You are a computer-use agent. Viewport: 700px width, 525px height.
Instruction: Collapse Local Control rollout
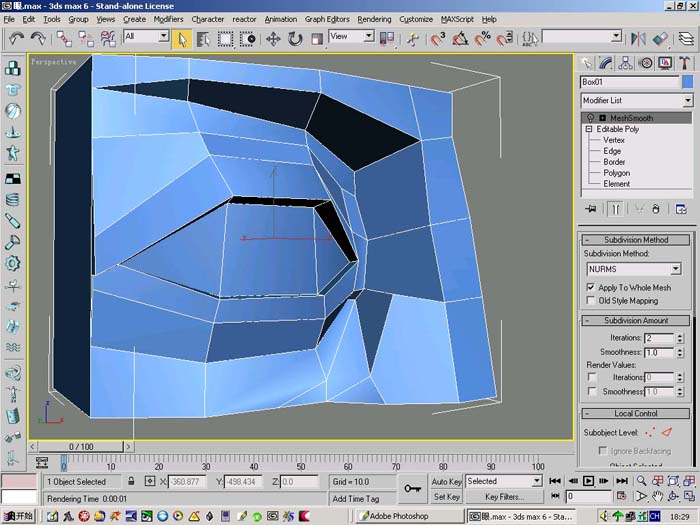pos(636,413)
